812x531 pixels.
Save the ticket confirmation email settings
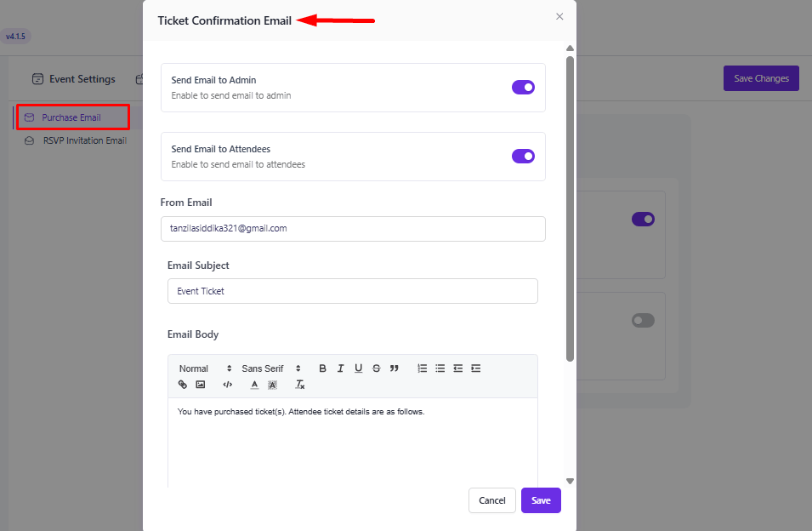tap(541, 500)
